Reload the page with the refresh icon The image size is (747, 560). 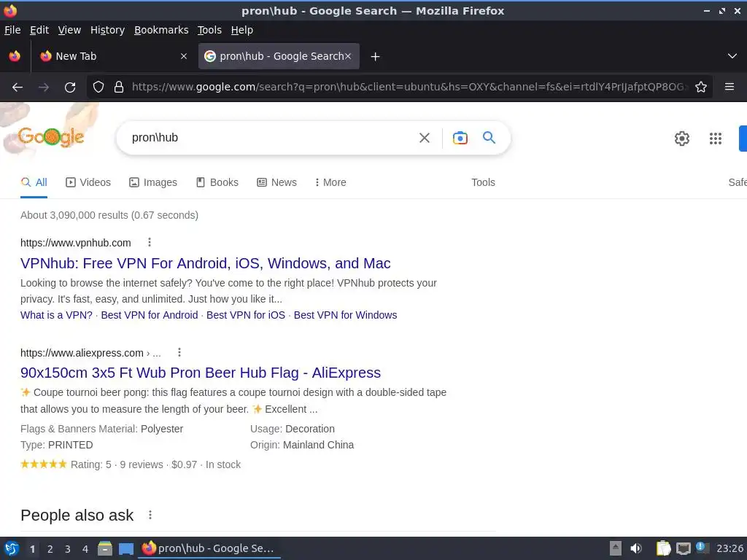coord(70,87)
